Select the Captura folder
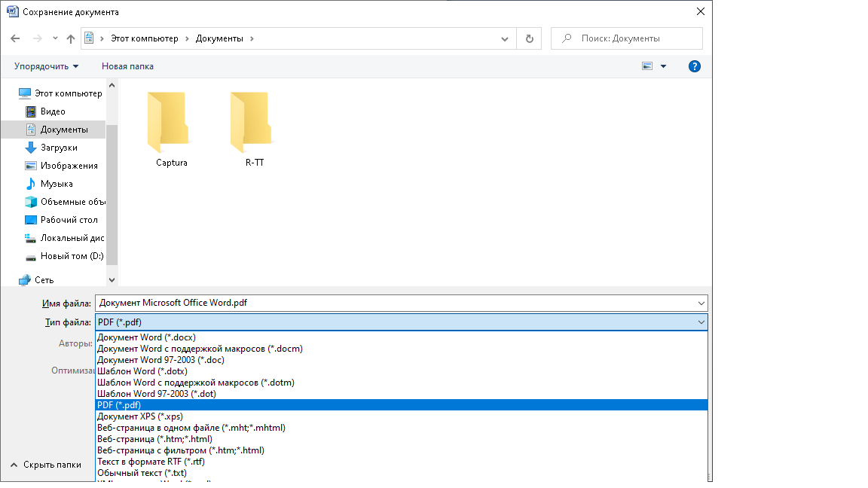This screenshot has width=868, height=488. click(172, 130)
